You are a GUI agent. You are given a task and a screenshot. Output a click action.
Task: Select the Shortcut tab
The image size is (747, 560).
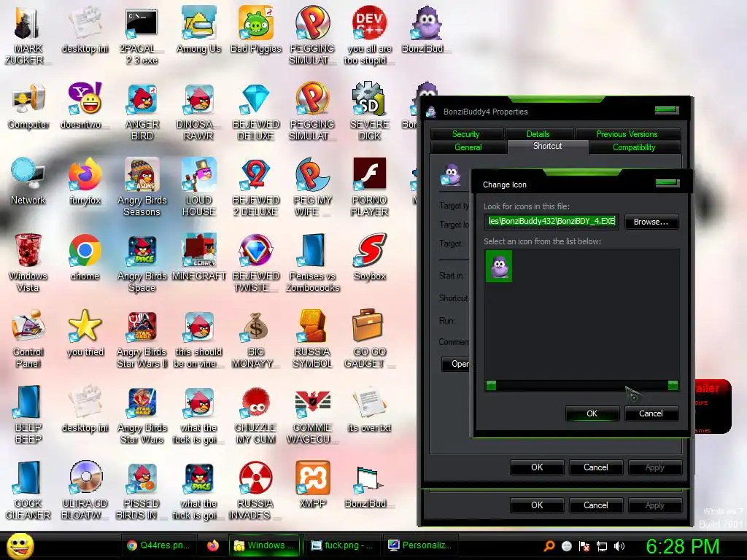coord(548,146)
